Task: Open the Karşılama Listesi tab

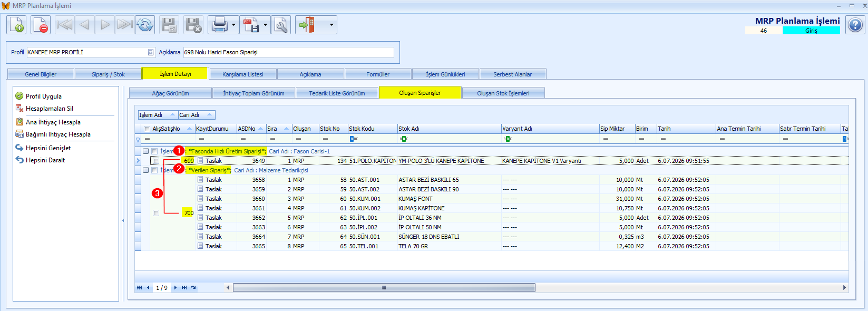Action: pyautogui.click(x=242, y=74)
